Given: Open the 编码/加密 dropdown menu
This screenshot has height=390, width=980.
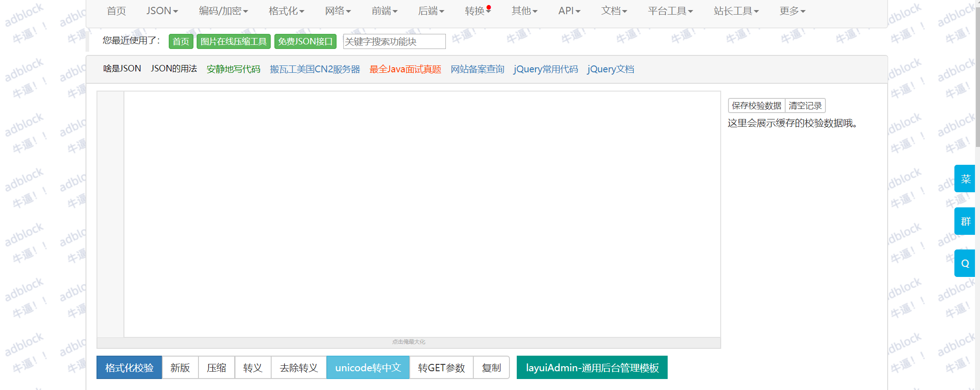Looking at the screenshot, I should [223, 11].
